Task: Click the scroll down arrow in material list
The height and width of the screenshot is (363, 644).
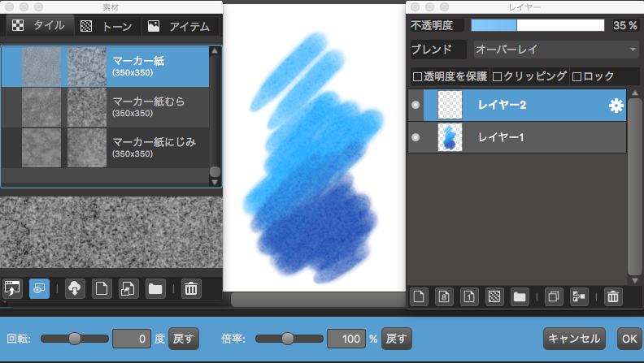Action: (x=215, y=182)
